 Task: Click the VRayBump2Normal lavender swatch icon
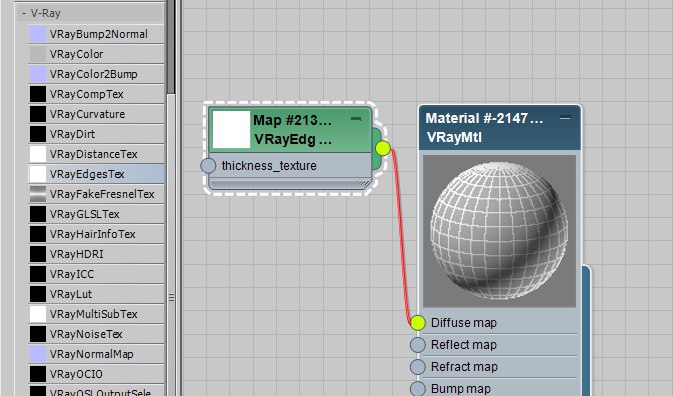38,34
